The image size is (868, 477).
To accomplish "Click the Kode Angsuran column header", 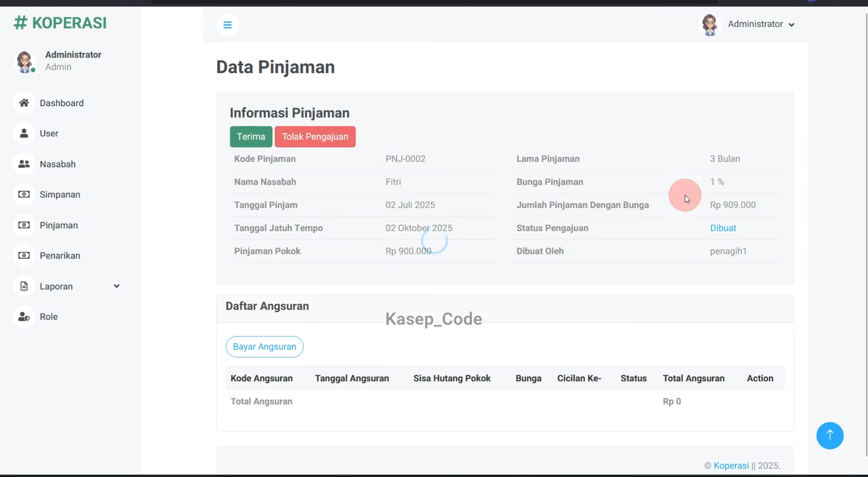I will click(x=262, y=378).
